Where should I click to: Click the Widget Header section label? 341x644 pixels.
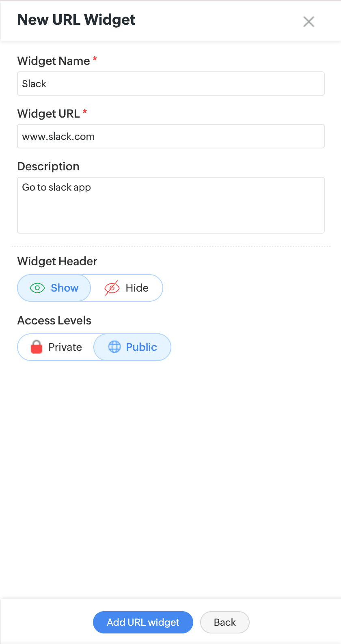click(x=57, y=261)
